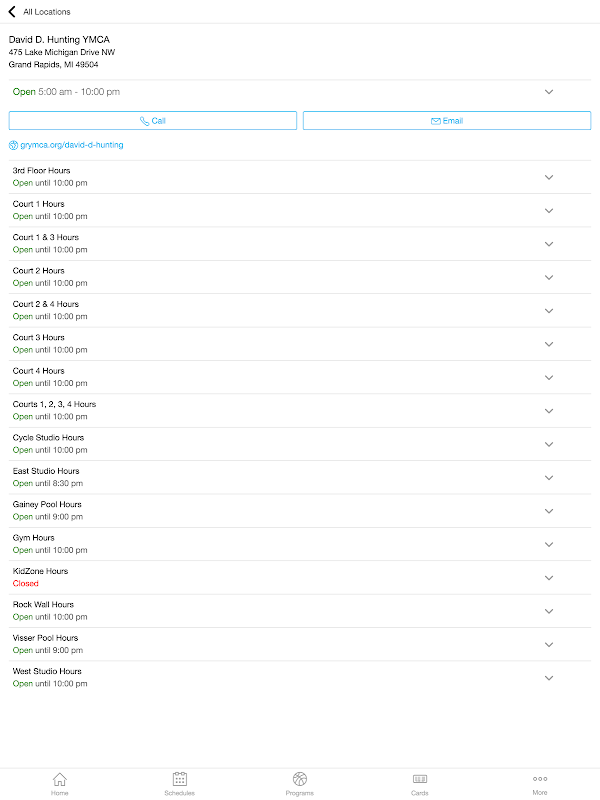600x800 pixels.
Task: Select the Court 1 & 3 Hours label
Action: pos(46,237)
